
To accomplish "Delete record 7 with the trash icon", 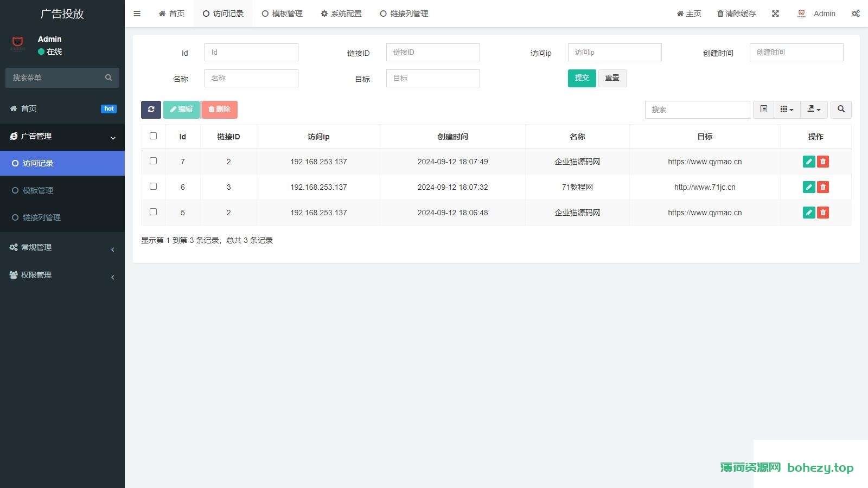I will (x=823, y=162).
